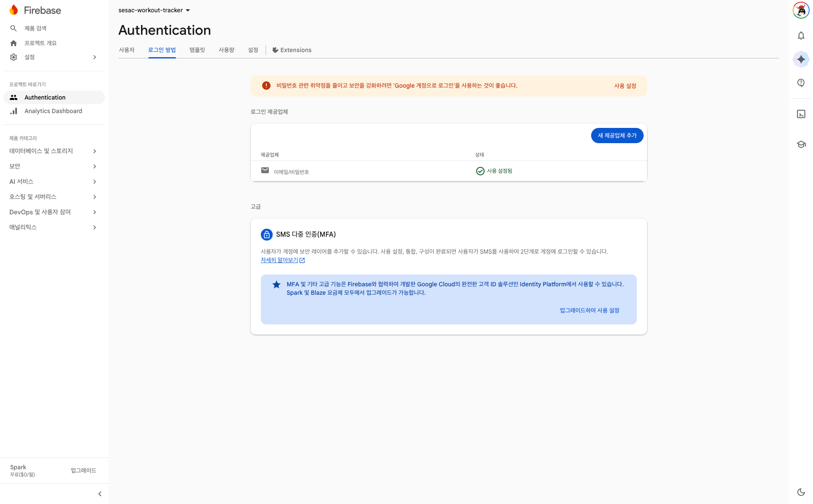This screenshot has width=813, height=504.
Task: Click 프로젝트 개요 in sidebar
Action: (x=41, y=43)
